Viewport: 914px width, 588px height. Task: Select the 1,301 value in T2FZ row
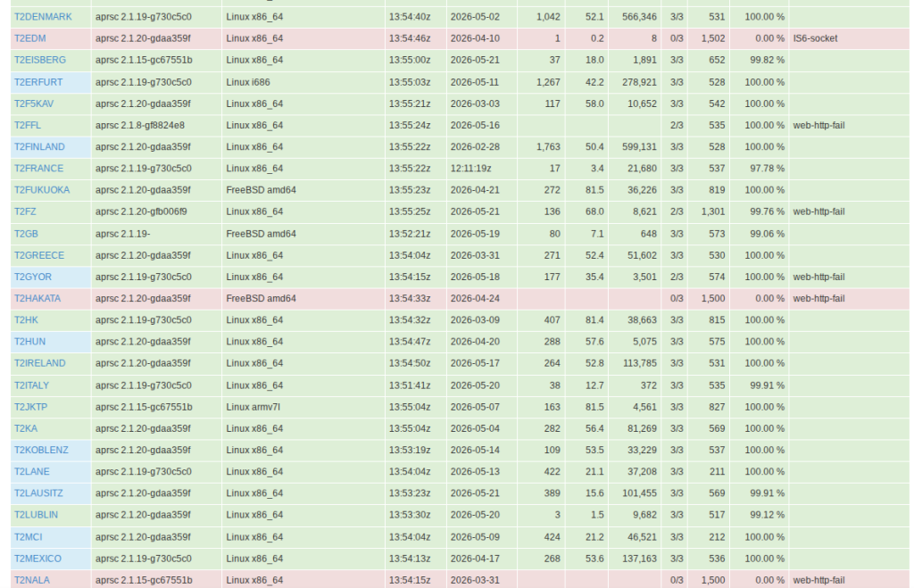(x=713, y=211)
